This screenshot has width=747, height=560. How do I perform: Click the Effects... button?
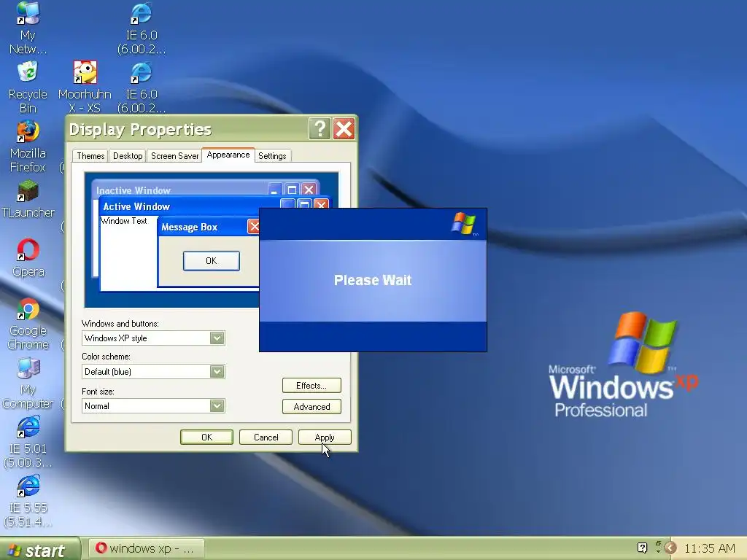[311, 385]
